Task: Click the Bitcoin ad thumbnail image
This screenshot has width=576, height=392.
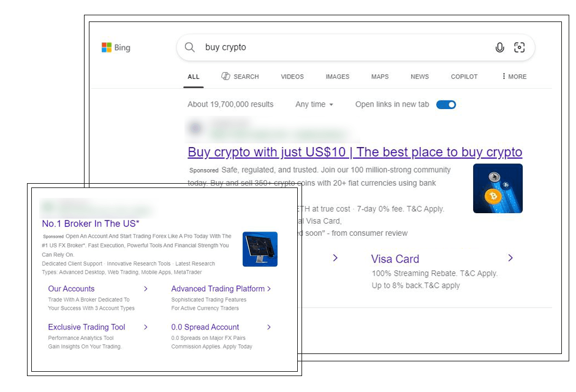Action: [498, 188]
